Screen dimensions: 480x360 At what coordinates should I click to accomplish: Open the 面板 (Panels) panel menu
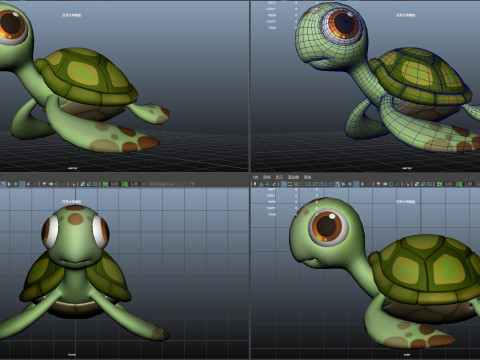pyautogui.click(x=307, y=177)
